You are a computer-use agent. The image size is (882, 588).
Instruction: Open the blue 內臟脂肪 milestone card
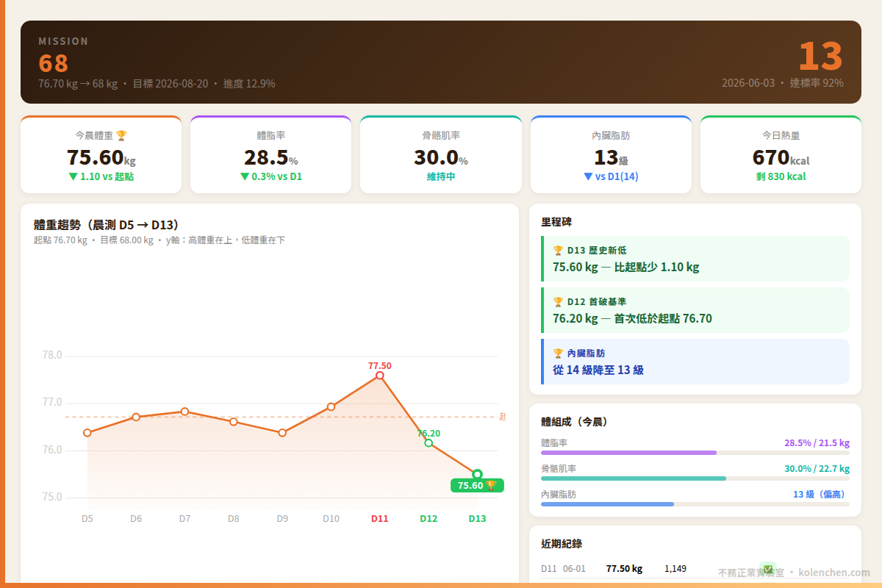(695, 362)
